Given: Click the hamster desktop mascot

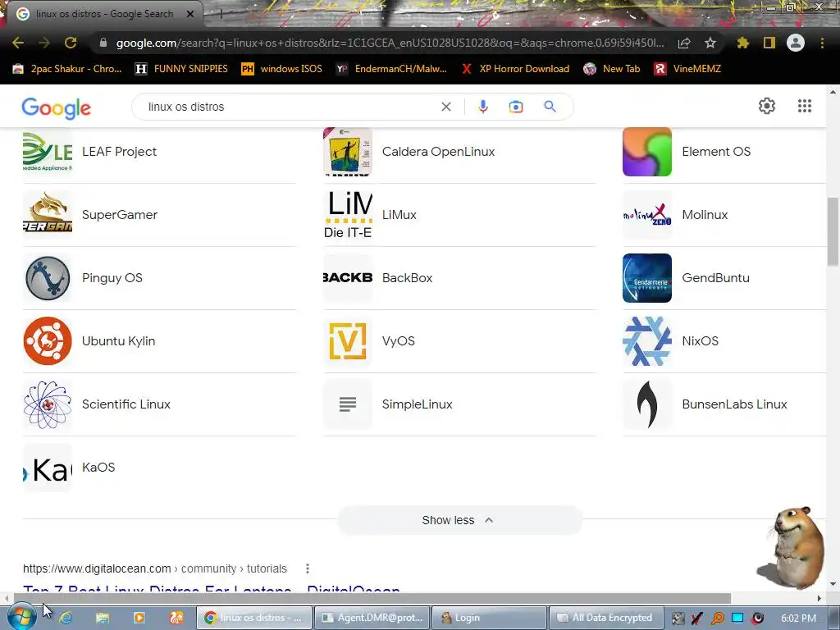Looking at the screenshot, I should coord(792,547).
